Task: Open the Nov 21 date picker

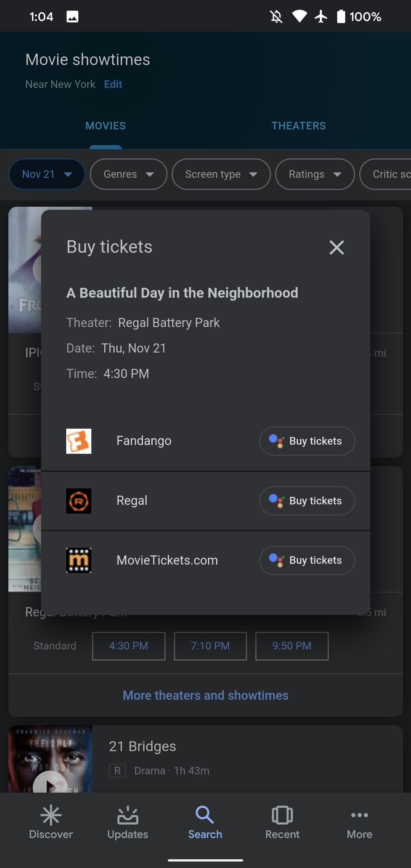Action: pyautogui.click(x=46, y=174)
